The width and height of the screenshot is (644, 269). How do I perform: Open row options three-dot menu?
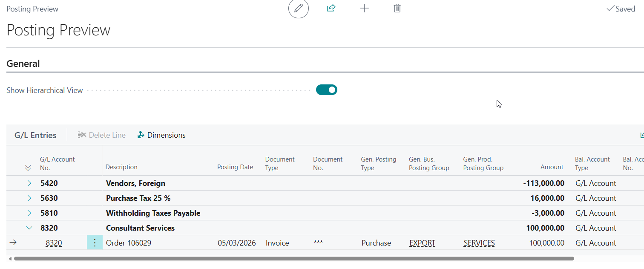tap(95, 243)
